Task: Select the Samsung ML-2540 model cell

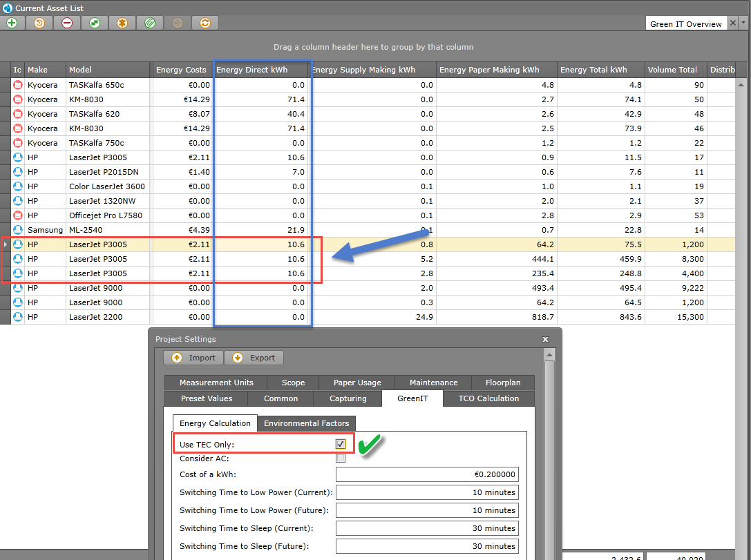Action: (108, 230)
